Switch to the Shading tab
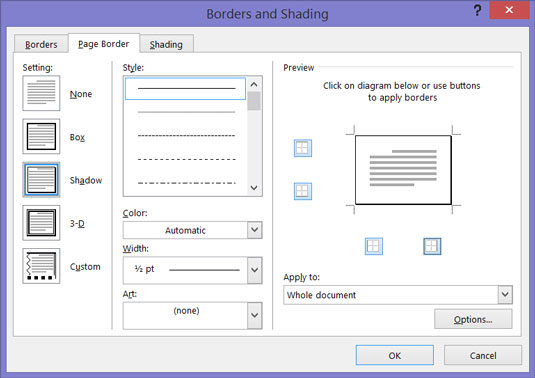This screenshot has width=535, height=378. [166, 44]
